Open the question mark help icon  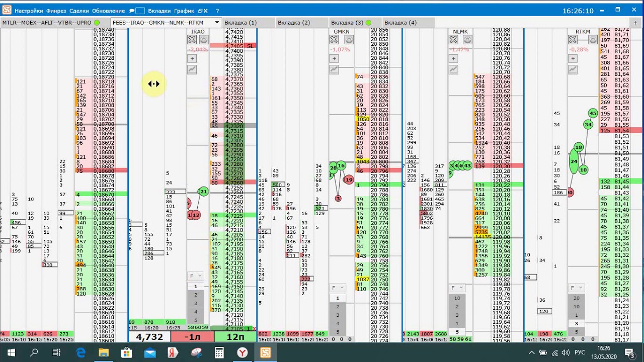pos(217,11)
